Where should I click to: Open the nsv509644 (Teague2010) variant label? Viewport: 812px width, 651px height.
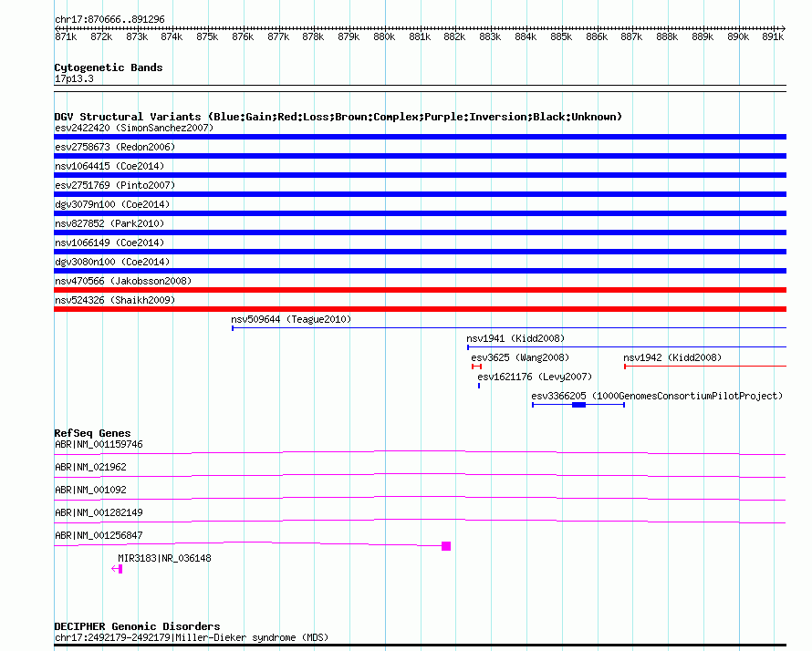[290, 320]
